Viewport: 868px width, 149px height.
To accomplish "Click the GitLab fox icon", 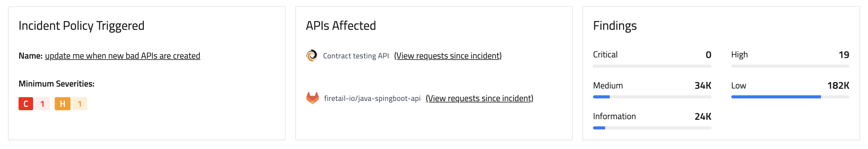I will pyautogui.click(x=312, y=98).
